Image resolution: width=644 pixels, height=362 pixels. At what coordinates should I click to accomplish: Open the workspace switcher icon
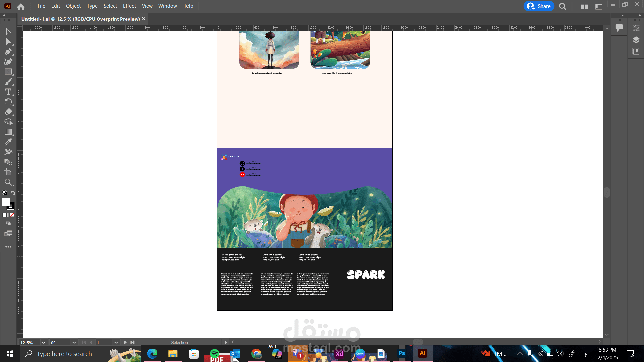tap(599, 7)
